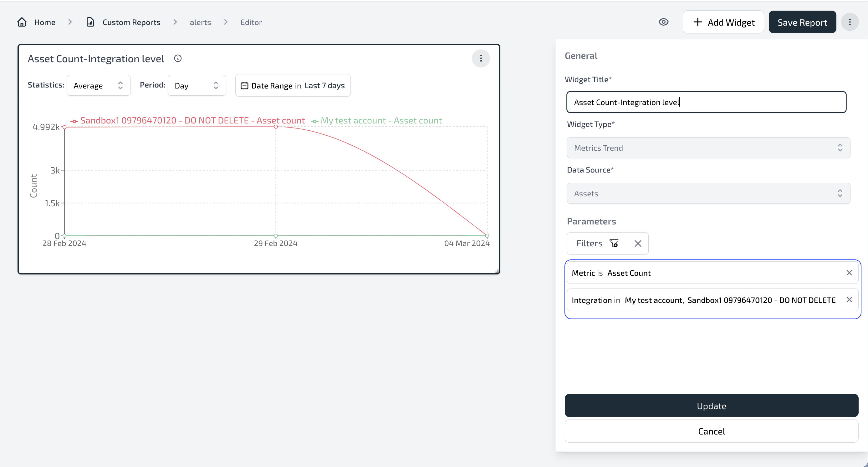Focus the Widget Title input field
The width and height of the screenshot is (868, 467).
tap(706, 102)
